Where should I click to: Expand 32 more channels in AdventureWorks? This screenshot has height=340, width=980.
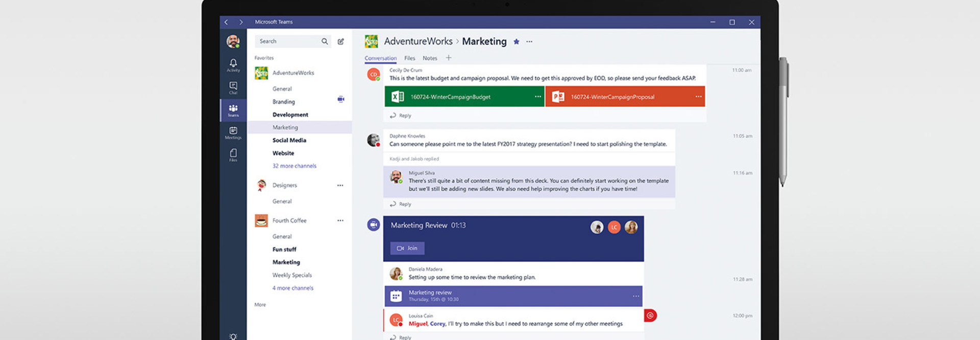pyautogui.click(x=295, y=166)
